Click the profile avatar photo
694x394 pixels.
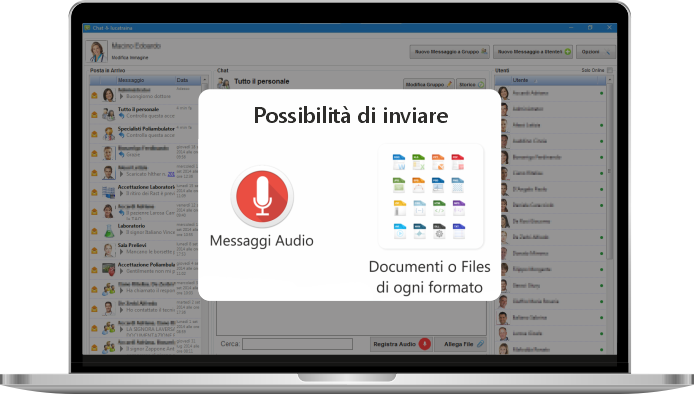(96, 51)
